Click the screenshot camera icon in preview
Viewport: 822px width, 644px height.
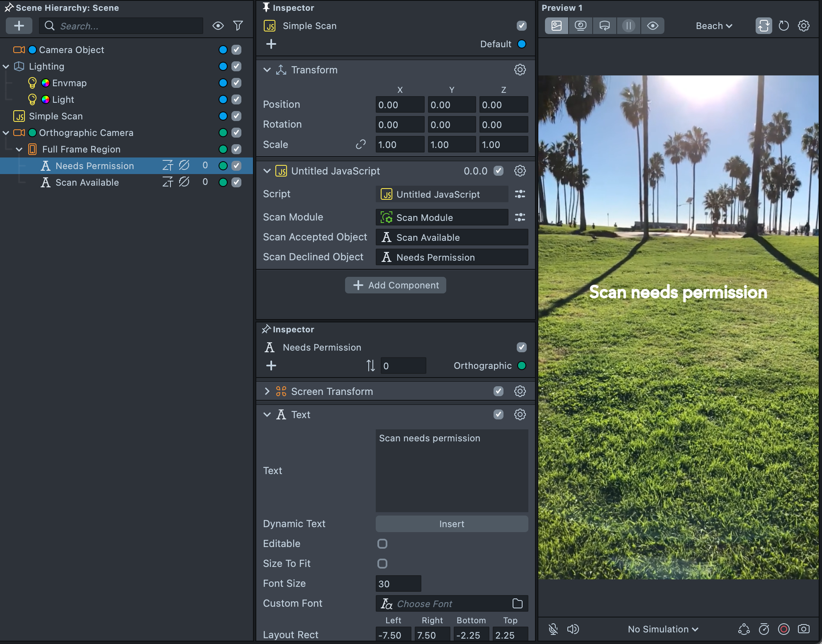pyautogui.click(x=803, y=629)
